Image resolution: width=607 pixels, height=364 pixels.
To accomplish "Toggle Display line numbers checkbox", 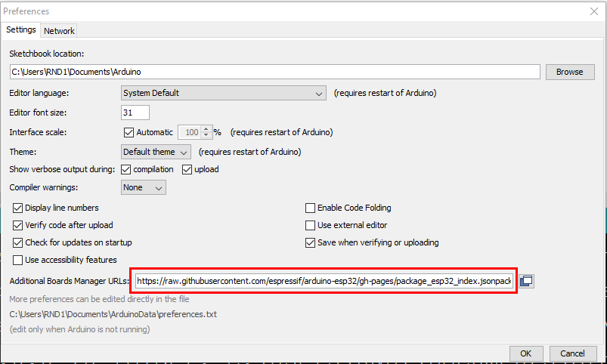I will point(19,208).
